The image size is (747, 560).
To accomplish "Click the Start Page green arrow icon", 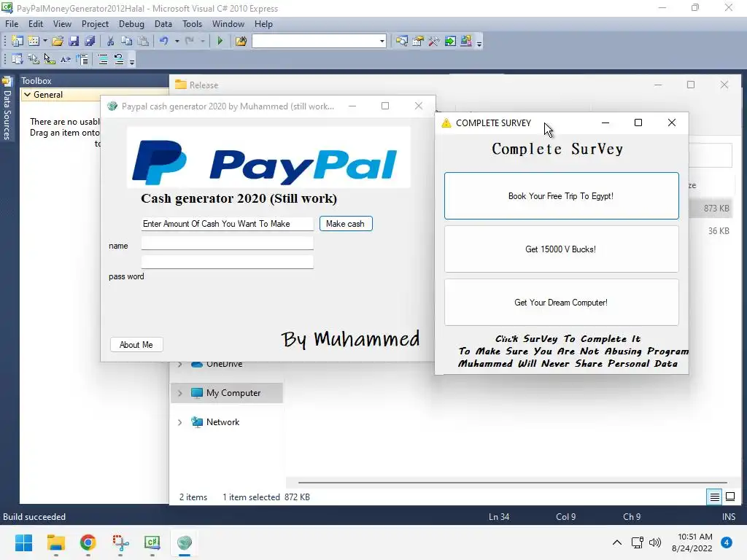I will (450, 42).
